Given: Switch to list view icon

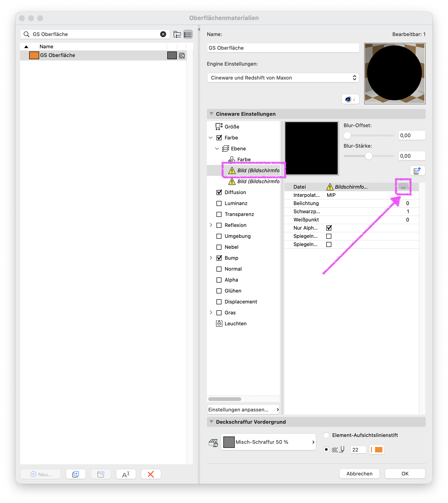Looking at the screenshot, I should (x=188, y=34).
